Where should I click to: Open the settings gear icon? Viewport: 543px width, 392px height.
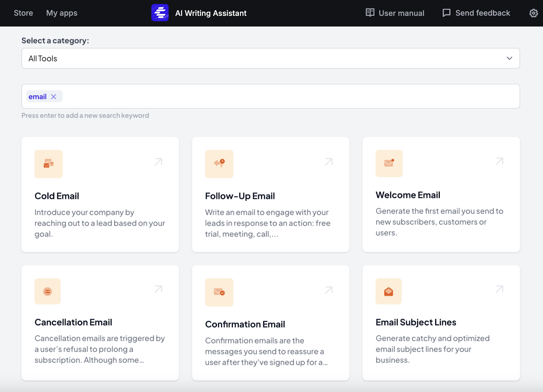pyautogui.click(x=533, y=13)
